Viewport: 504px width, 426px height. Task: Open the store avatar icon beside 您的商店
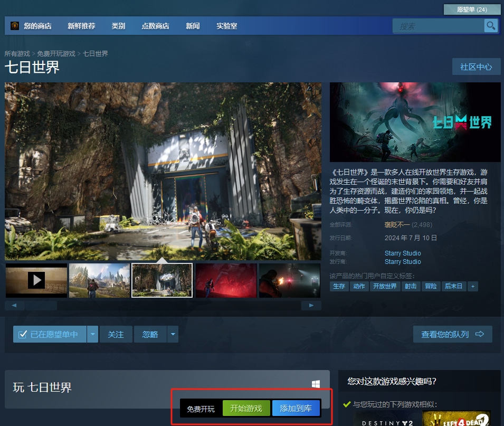[x=15, y=26]
